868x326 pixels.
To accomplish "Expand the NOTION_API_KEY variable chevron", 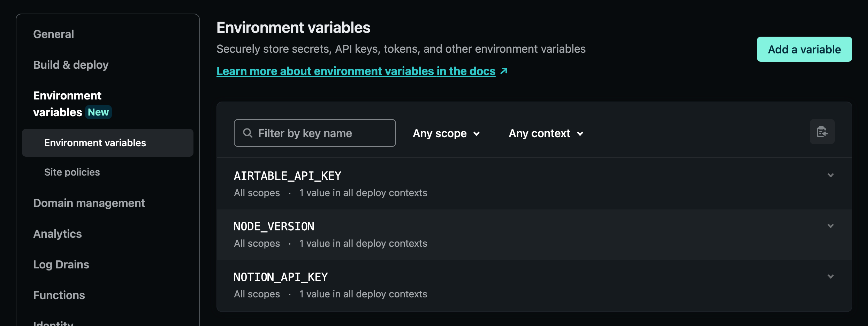I will [x=830, y=276].
